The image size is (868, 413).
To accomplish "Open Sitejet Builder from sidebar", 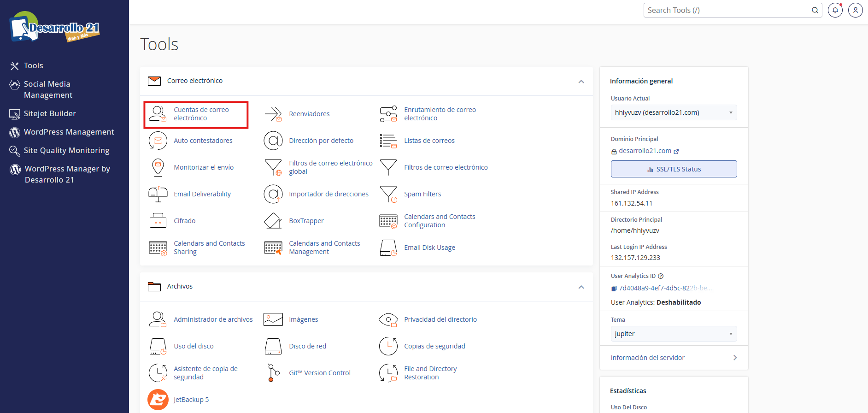I will pyautogui.click(x=50, y=113).
